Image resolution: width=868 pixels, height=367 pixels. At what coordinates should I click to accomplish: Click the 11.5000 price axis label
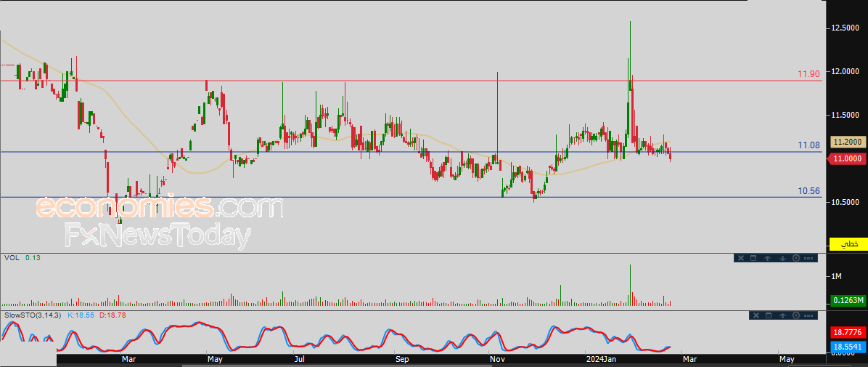pos(846,115)
